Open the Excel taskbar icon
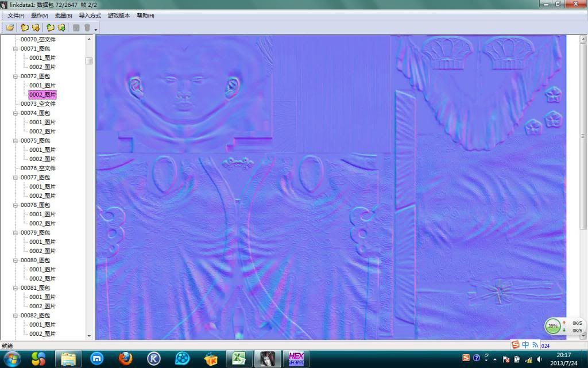 [239, 359]
